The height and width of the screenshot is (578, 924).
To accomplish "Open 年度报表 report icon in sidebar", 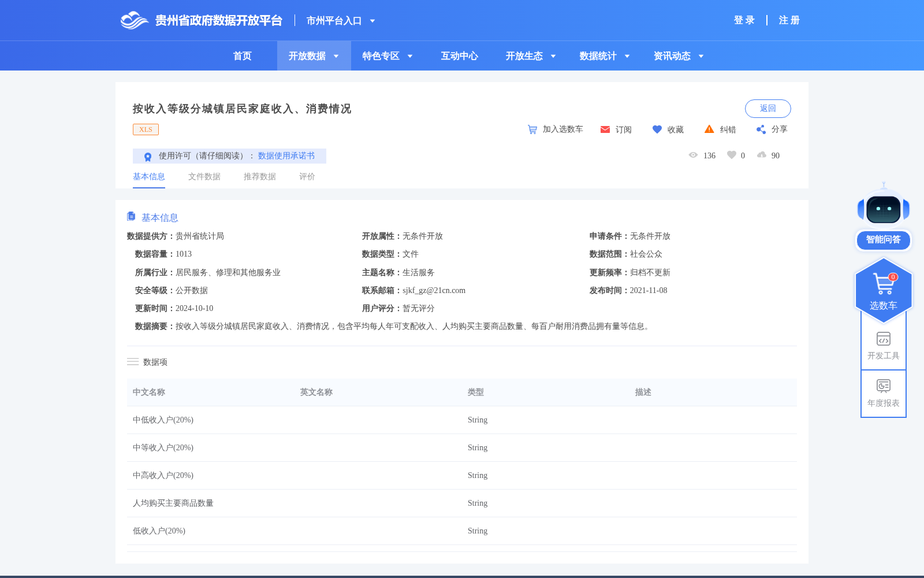I will coord(884,386).
